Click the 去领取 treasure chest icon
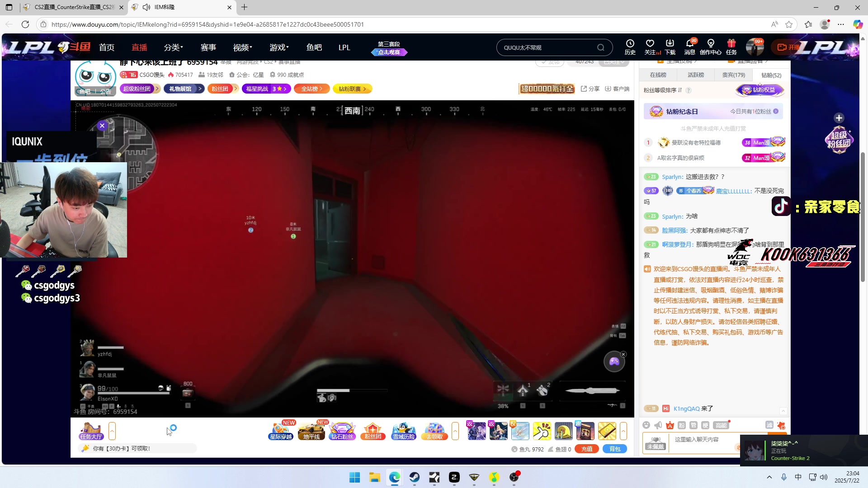 point(434,431)
